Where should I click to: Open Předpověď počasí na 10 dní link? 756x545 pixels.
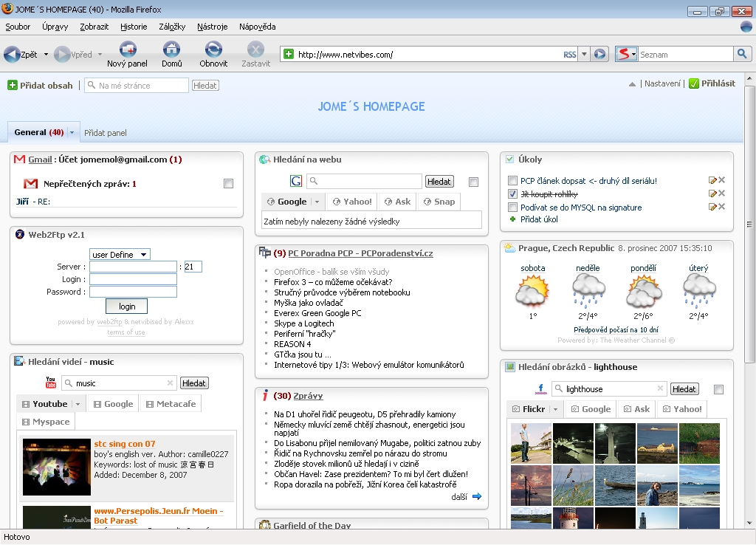pos(616,330)
